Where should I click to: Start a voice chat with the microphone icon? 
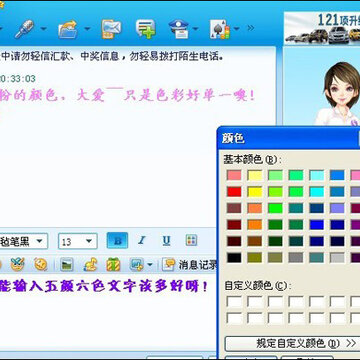pyautogui.click(x=25, y=29)
